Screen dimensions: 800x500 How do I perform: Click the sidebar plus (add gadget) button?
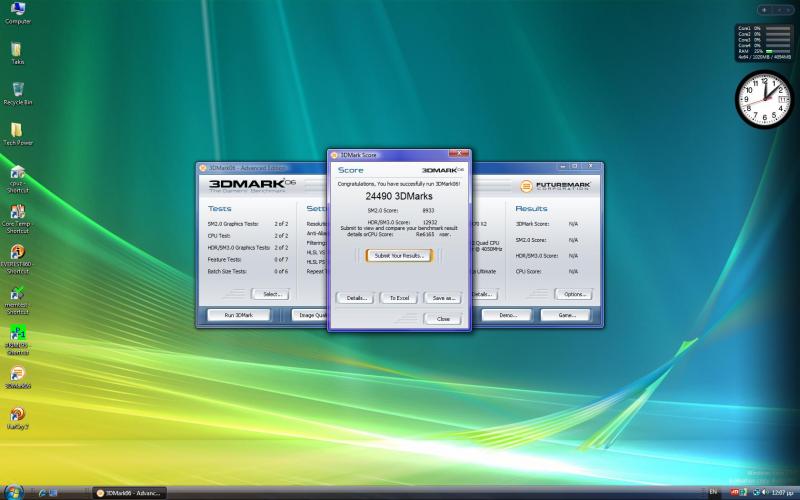click(x=764, y=10)
